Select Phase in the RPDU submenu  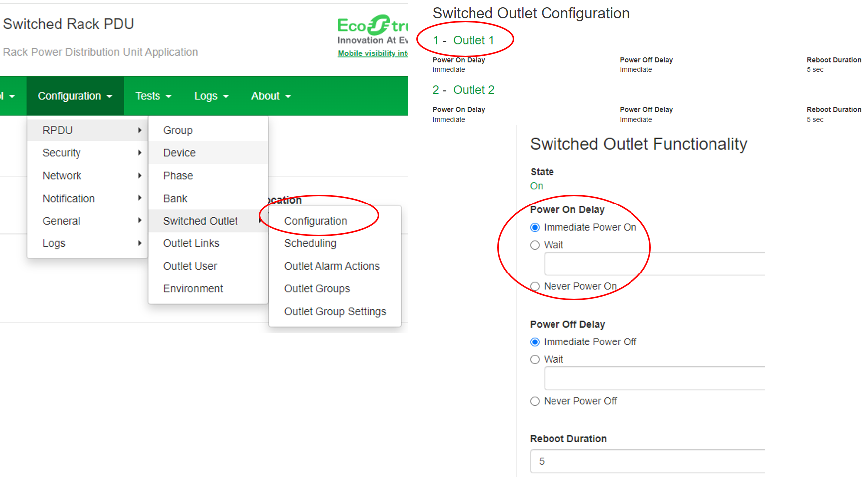pyautogui.click(x=208, y=176)
